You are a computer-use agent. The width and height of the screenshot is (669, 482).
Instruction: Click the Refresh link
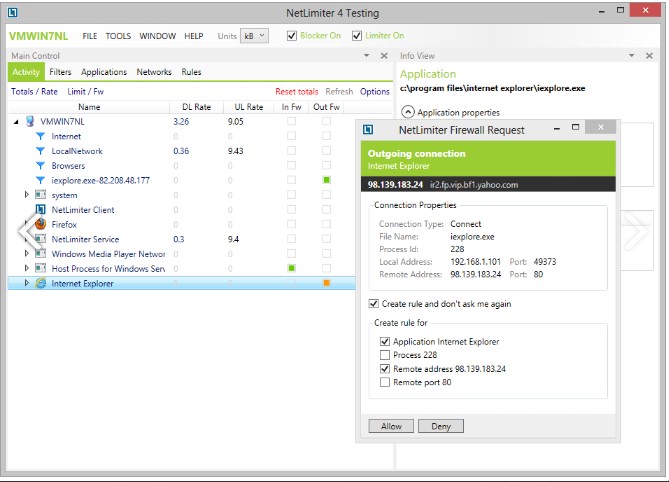[x=339, y=91]
